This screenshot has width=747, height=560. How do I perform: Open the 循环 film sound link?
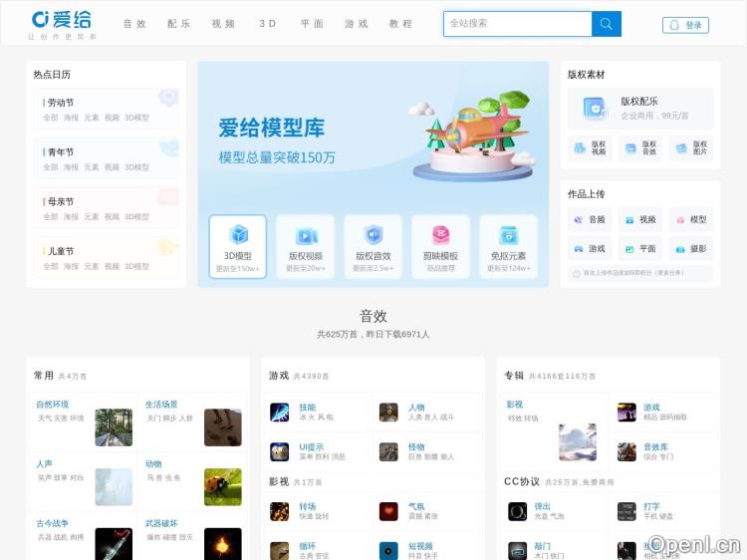308,546
